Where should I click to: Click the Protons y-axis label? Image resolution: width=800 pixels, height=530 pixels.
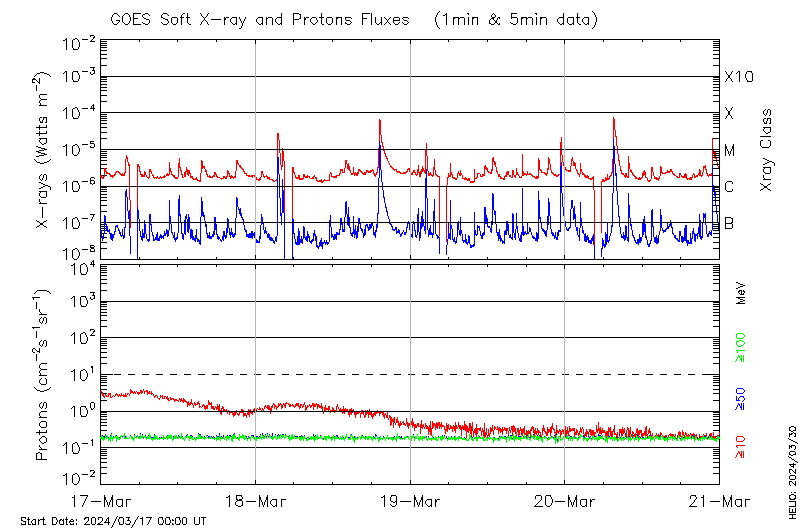[x=43, y=375]
